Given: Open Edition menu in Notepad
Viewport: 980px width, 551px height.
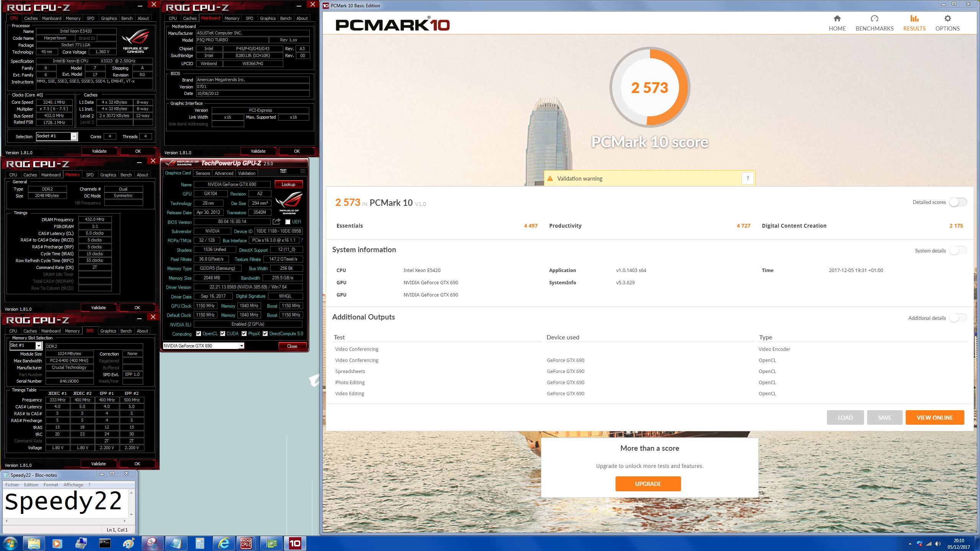Looking at the screenshot, I should 31,484.
